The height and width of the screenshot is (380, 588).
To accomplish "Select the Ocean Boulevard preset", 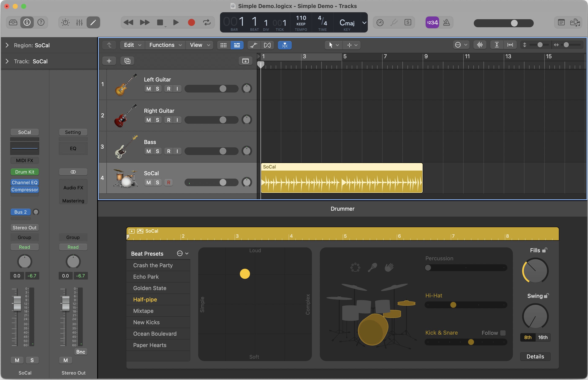I will tap(158, 334).
